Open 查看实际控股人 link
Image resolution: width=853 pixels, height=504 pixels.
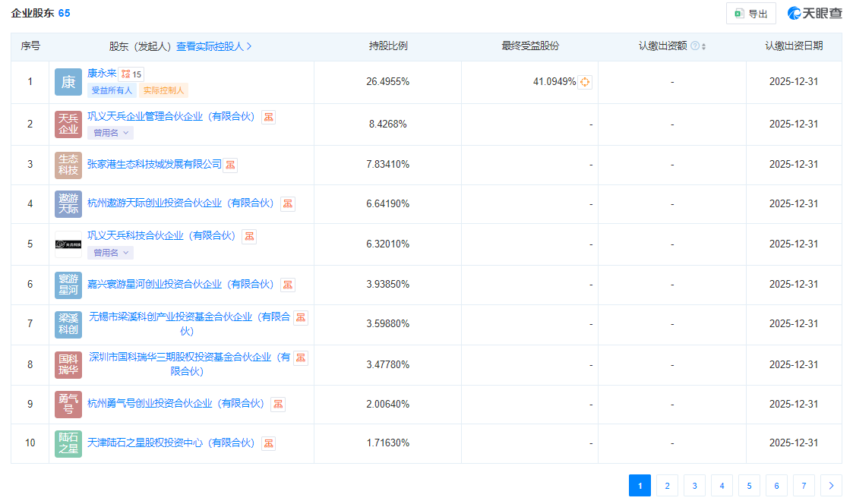coord(213,46)
